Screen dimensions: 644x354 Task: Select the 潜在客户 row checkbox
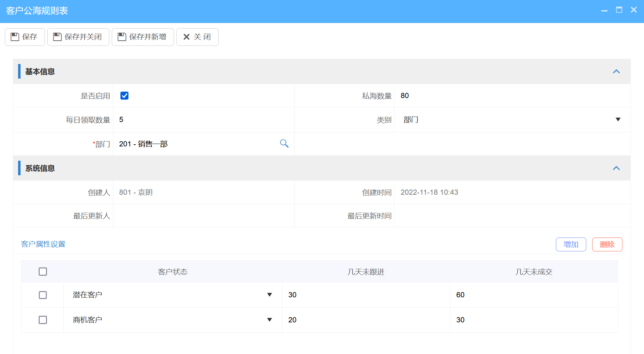42,295
